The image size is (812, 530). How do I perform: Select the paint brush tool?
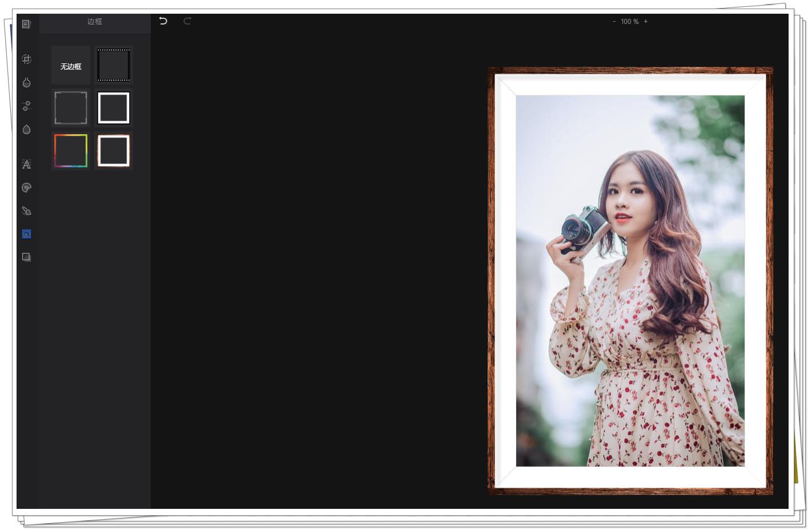click(x=26, y=211)
